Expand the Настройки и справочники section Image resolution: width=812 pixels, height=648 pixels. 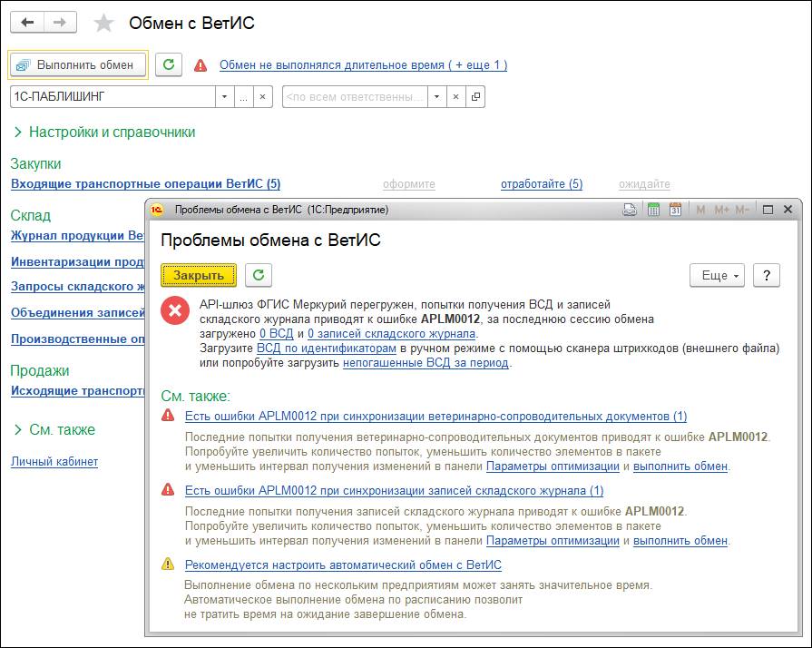click(x=104, y=133)
